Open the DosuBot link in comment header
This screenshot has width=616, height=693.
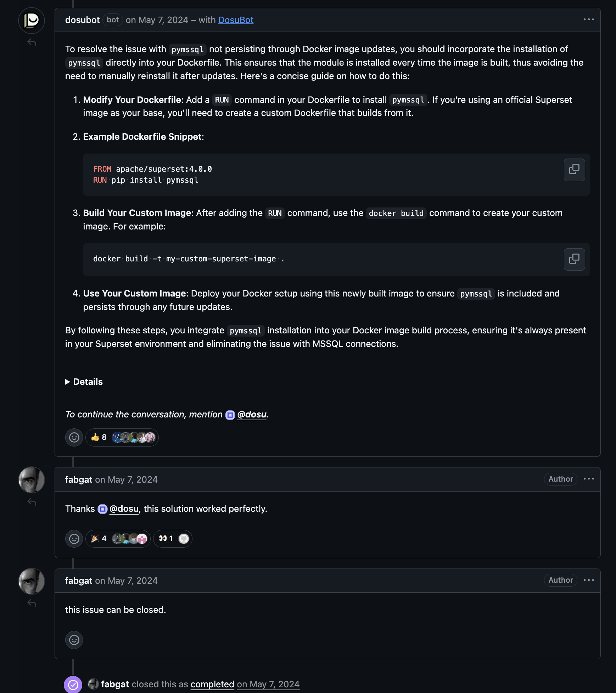[x=236, y=20]
